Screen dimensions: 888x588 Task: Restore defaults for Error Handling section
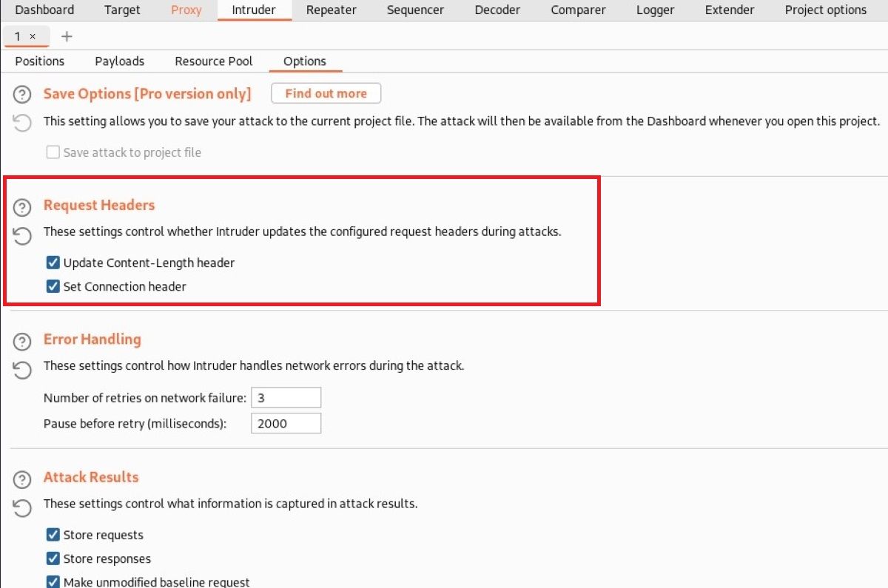[x=23, y=369]
